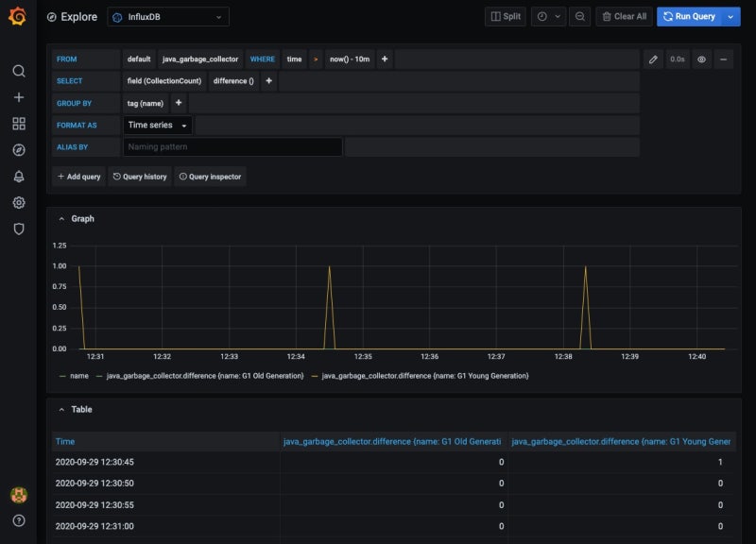Image resolution: width=756 pixels, height=544 pixels.
Task: Open Query history
Action: point(139,176)
